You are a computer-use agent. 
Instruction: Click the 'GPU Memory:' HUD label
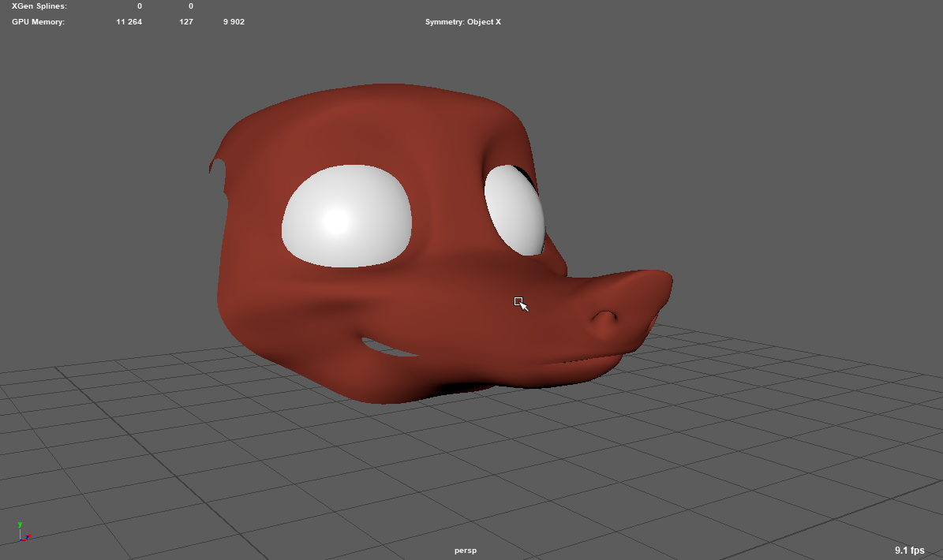(x=38, y=22)
